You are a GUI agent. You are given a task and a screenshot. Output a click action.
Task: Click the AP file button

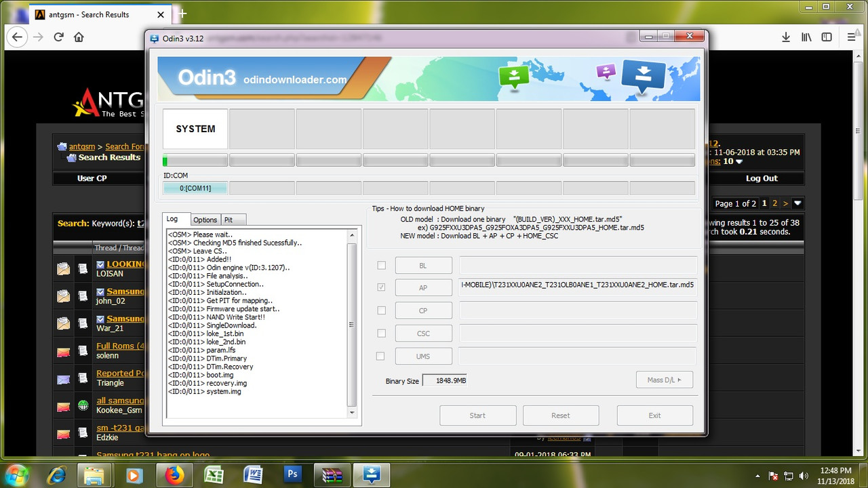coord(424,287)
